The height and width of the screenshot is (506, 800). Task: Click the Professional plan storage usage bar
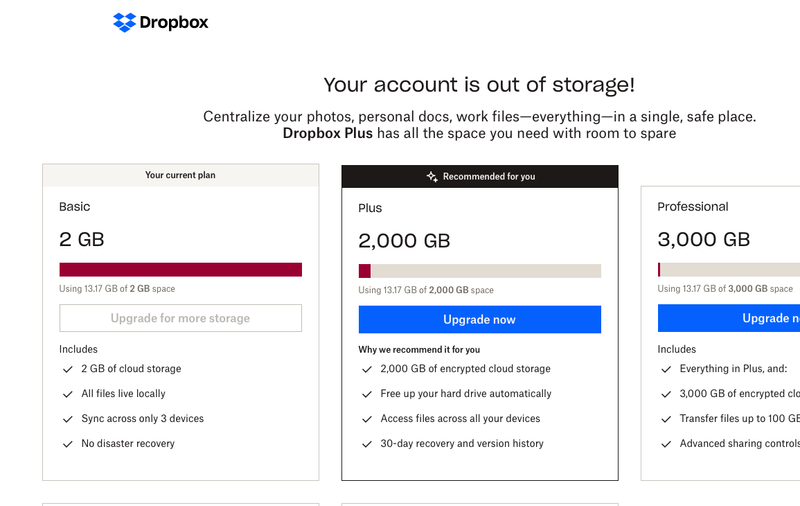(728, 269)
